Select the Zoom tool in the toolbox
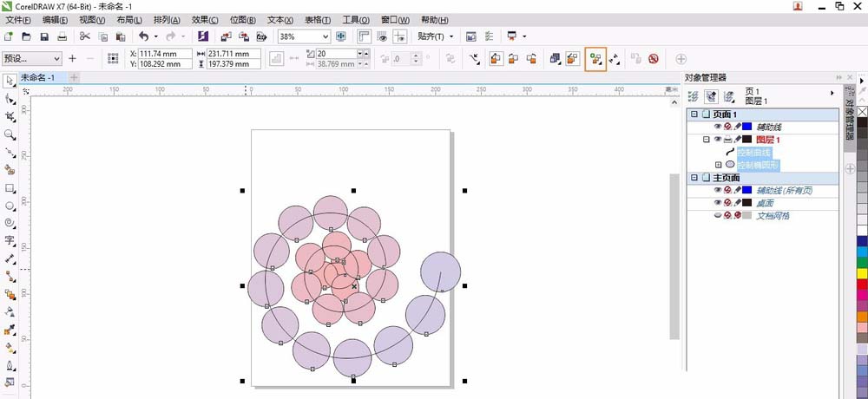Viewport: 868px width, 399px height. click(10, 134)
